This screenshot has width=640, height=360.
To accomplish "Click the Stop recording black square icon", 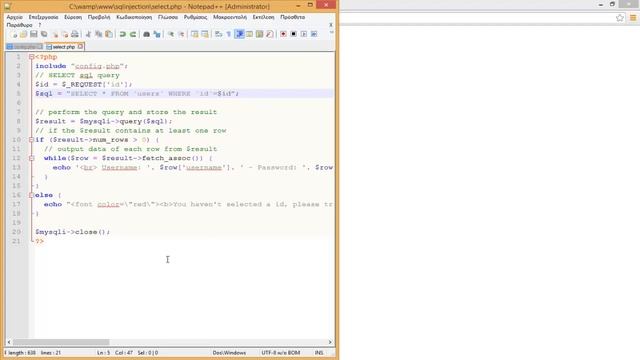I will click(293, 34).
